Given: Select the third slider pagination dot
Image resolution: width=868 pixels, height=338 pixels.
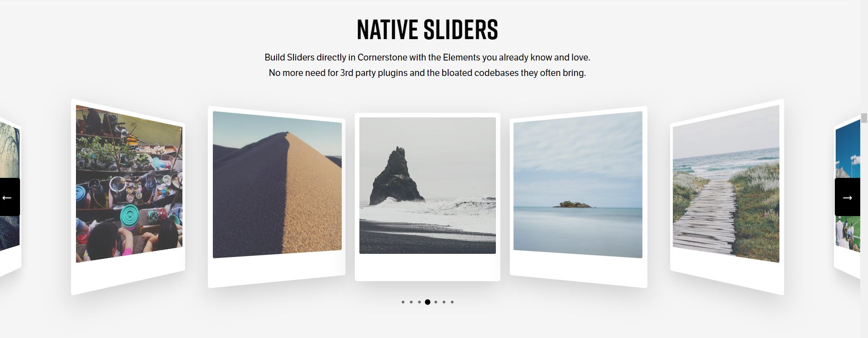Looking at the screenshot, I should [x=419, y=302].
